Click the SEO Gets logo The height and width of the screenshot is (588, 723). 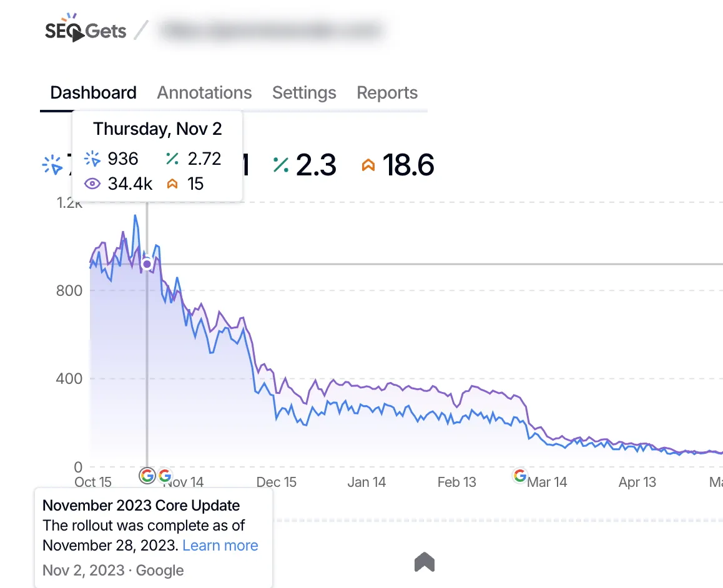(x=85, y=30)
